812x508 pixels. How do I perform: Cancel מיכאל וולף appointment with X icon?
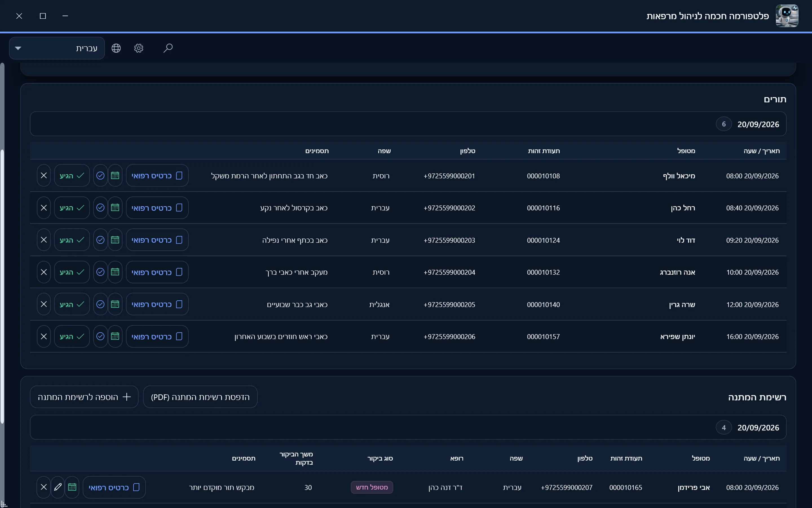[44, 175]
